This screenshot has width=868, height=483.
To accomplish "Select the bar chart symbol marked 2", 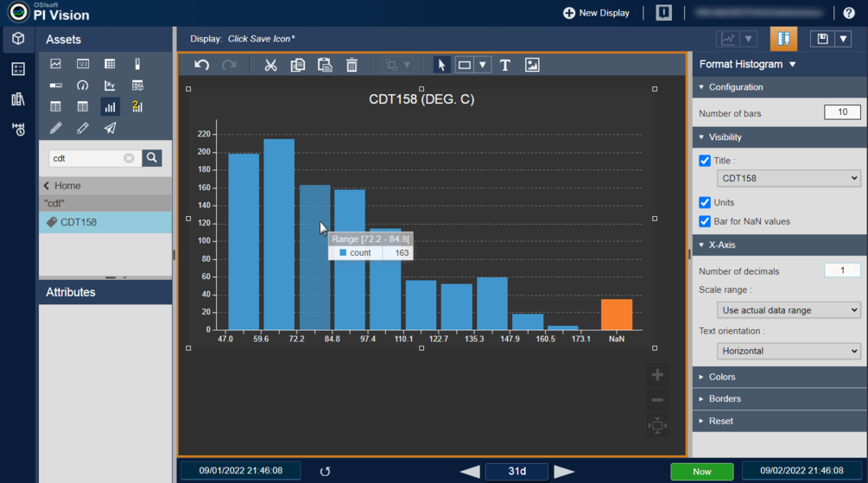I will coord(137,107).
